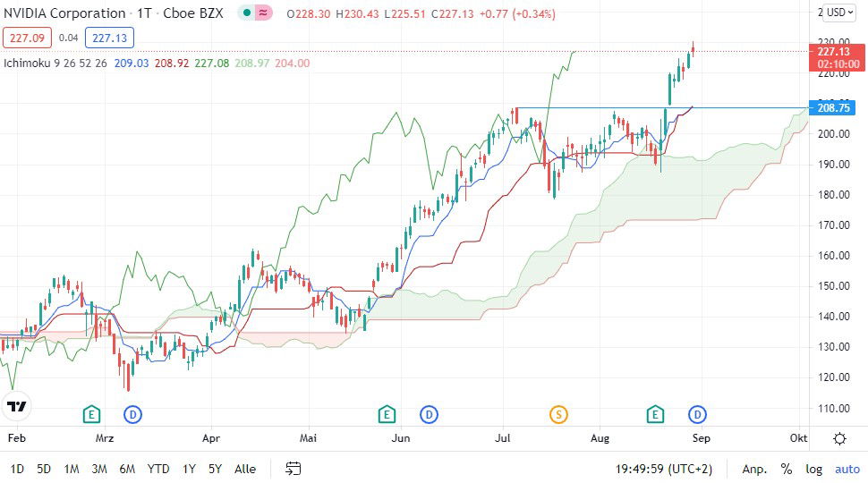Toggle percent scale mode
This screenshot has height=483, width=868.
[787, 469]
